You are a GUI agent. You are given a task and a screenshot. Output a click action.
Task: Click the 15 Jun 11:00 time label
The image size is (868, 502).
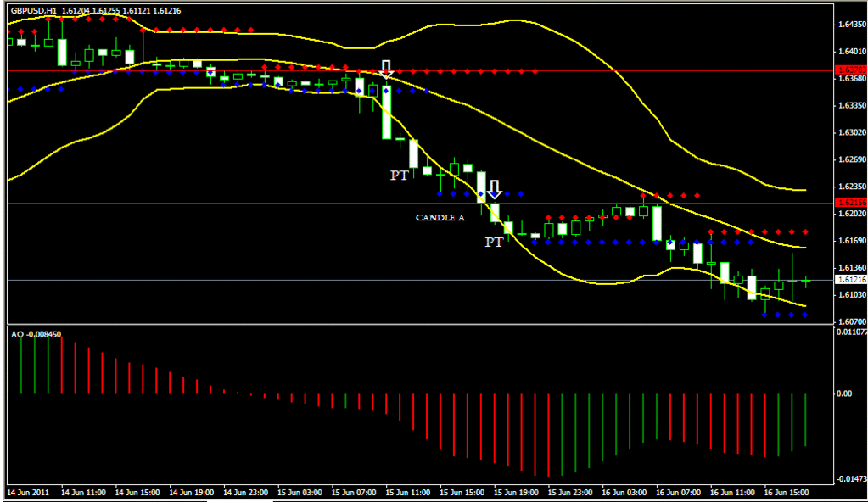coord(408,492)
